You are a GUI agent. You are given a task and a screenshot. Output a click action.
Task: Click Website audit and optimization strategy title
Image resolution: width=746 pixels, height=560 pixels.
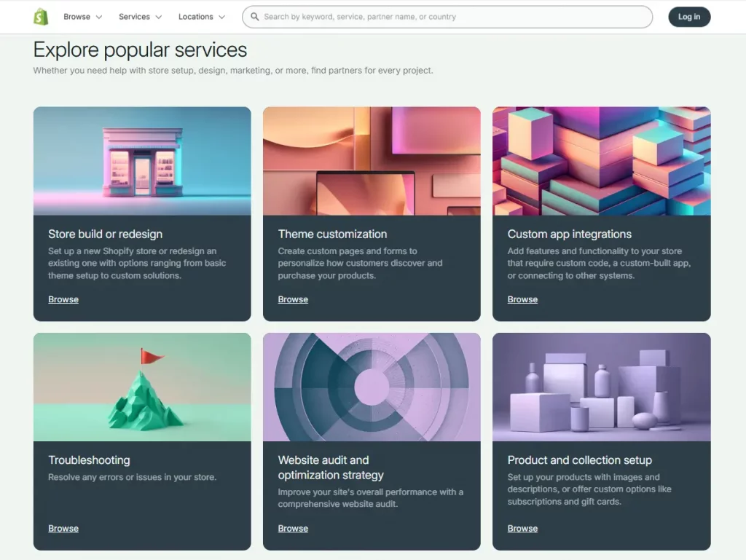[331, 468]
